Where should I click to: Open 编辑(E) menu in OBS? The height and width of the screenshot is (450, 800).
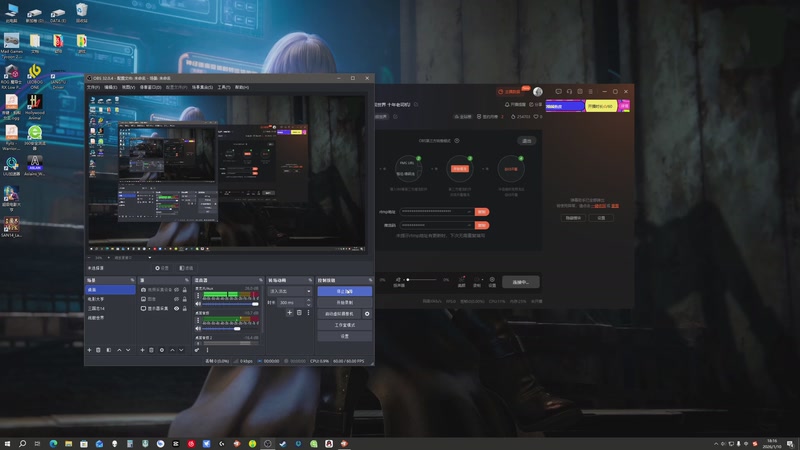click(x=111, y=87)
